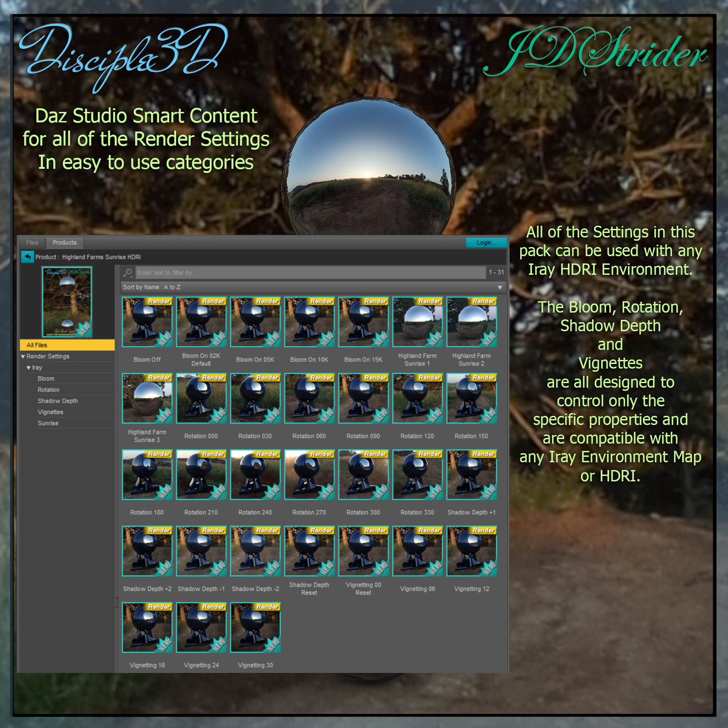Click the product cover thumbnail in sidebar
The image size is (728, 728).
tap(67, 302)
